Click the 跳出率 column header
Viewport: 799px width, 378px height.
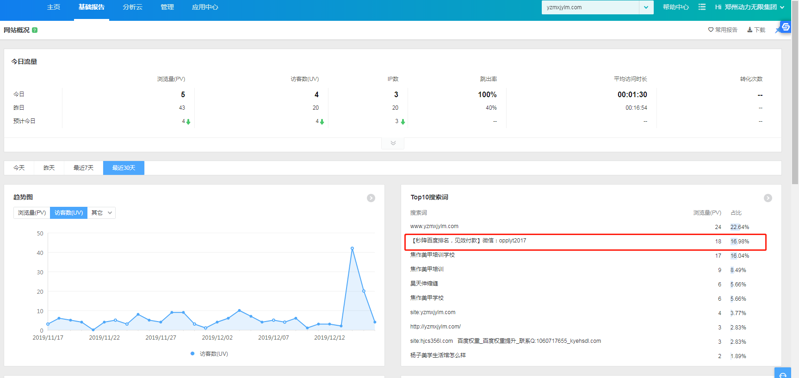488,79
